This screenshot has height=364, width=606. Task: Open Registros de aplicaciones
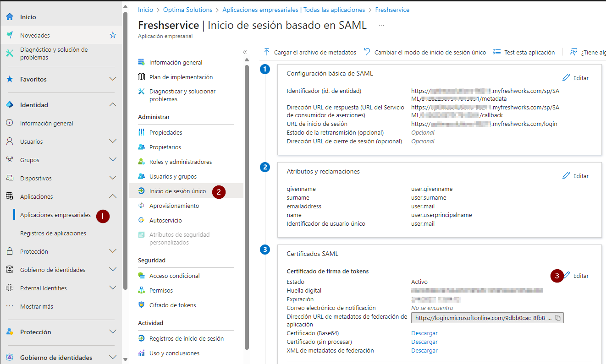click(53, 233)
